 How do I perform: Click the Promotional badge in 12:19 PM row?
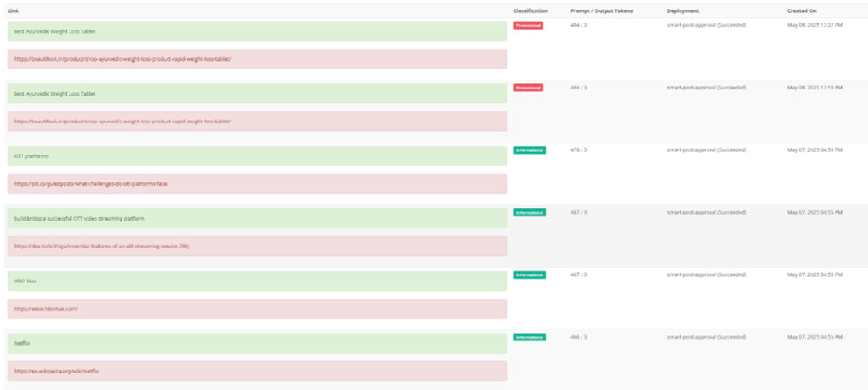coord(528,88)
